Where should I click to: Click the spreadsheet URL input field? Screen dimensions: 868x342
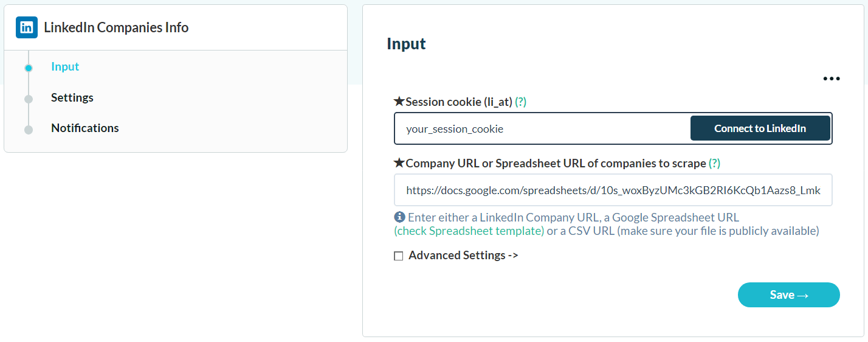613,190
